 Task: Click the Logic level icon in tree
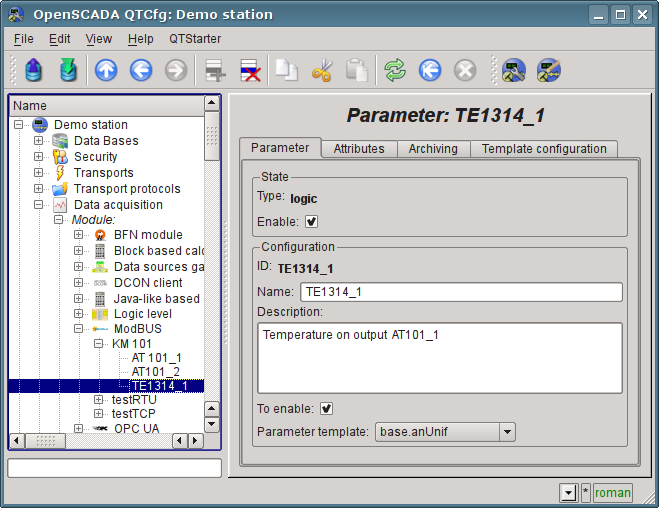[100, 314]
